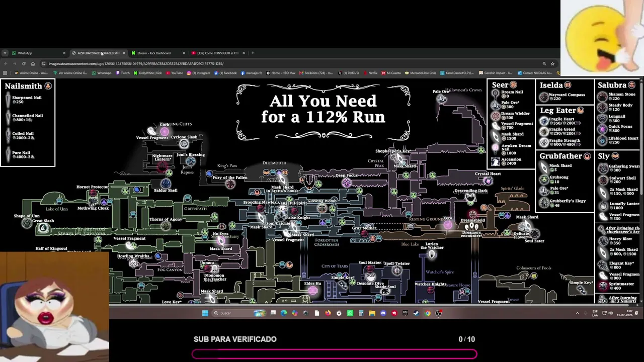Click the Leg Eater heading
Screen dimensions: 644x362
point(558,110)
